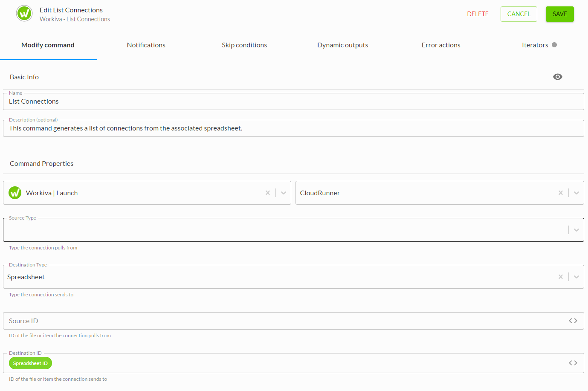Remove the Spreadsheet ID token from Destination ID
The width and height of the screenshot is (588, 391).
tap(30, 363)
